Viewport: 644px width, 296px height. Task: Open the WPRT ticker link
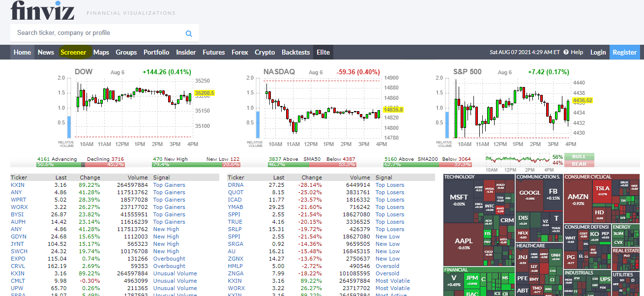click(19, 200)
